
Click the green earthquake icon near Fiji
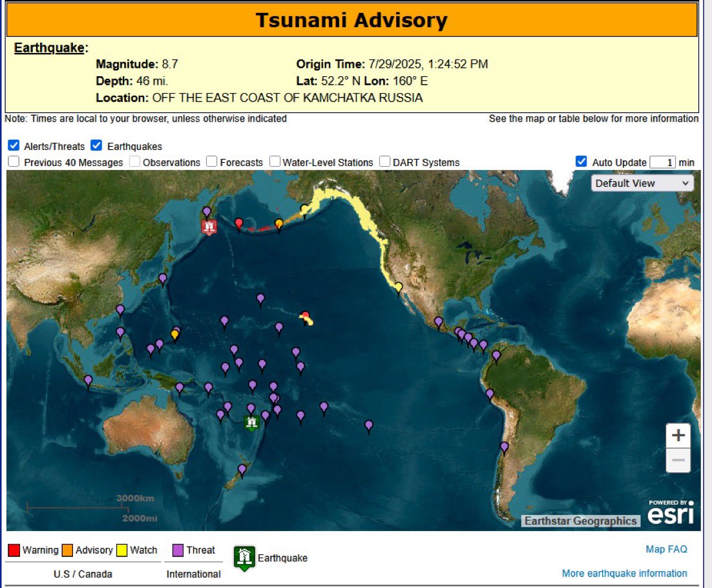point(251,423)
